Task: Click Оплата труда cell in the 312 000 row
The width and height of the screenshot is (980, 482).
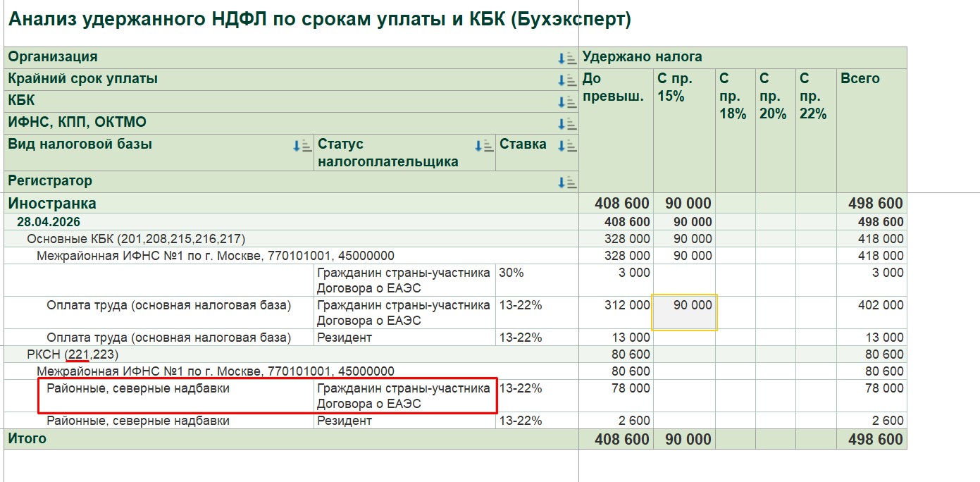Action: click(159, 314)
